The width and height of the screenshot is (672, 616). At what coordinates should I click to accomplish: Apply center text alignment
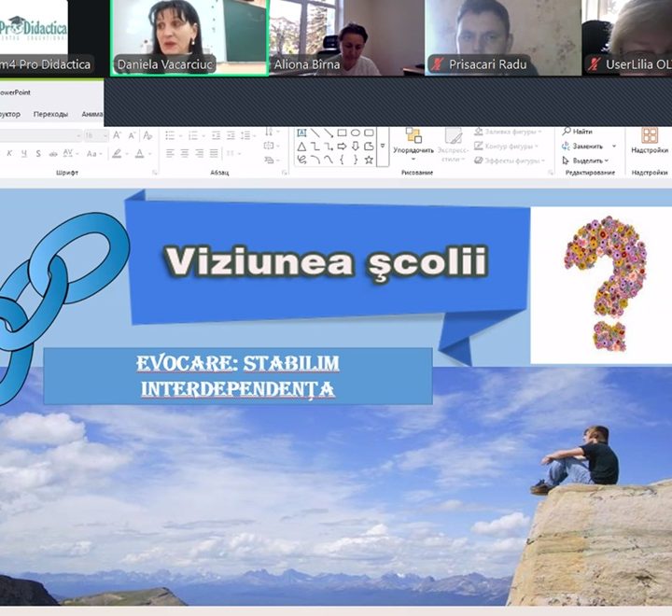(184, 153)
